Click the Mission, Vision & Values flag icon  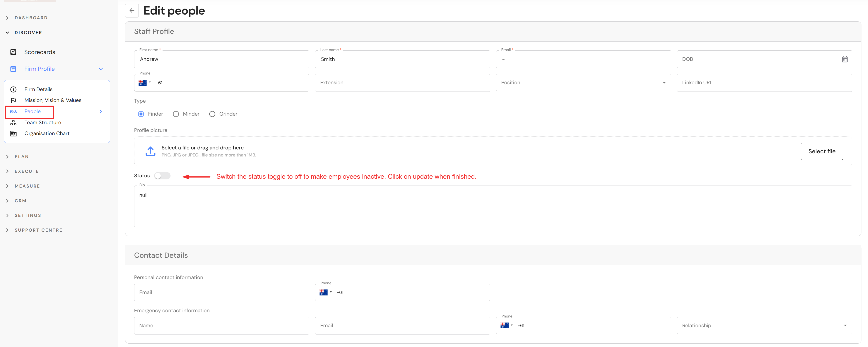(13, 100)
